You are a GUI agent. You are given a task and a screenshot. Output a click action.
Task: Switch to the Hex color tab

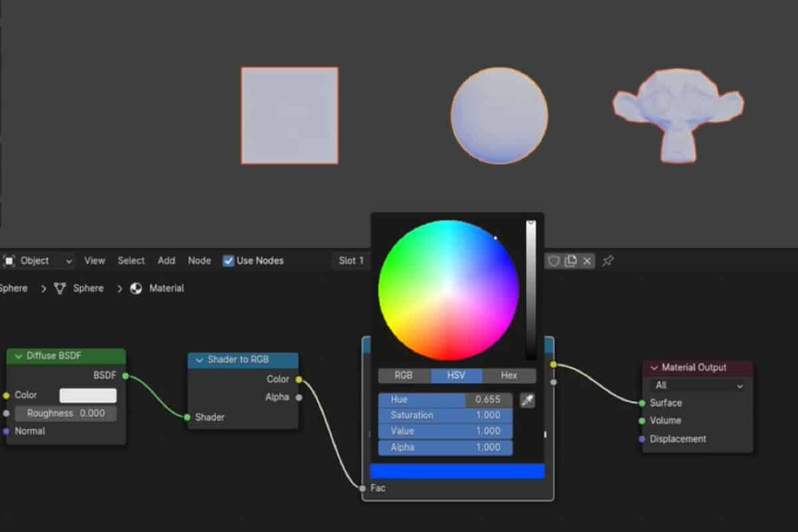(509, 376)
